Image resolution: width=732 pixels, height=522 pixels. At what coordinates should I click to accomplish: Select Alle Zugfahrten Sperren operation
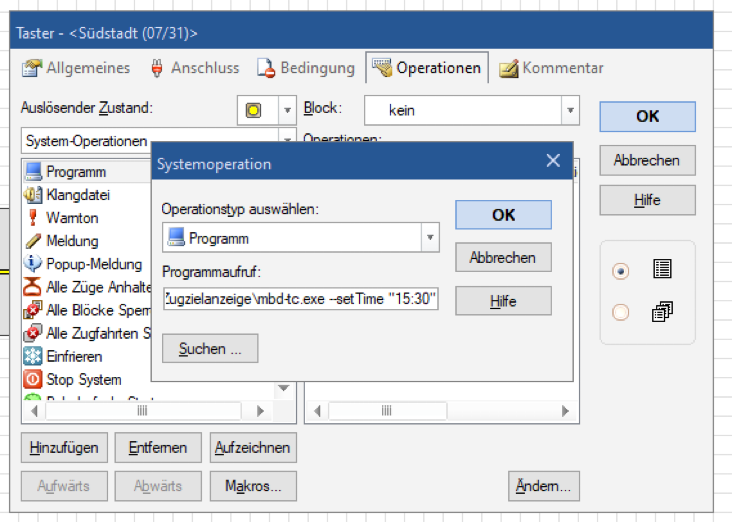coord(86,333)
